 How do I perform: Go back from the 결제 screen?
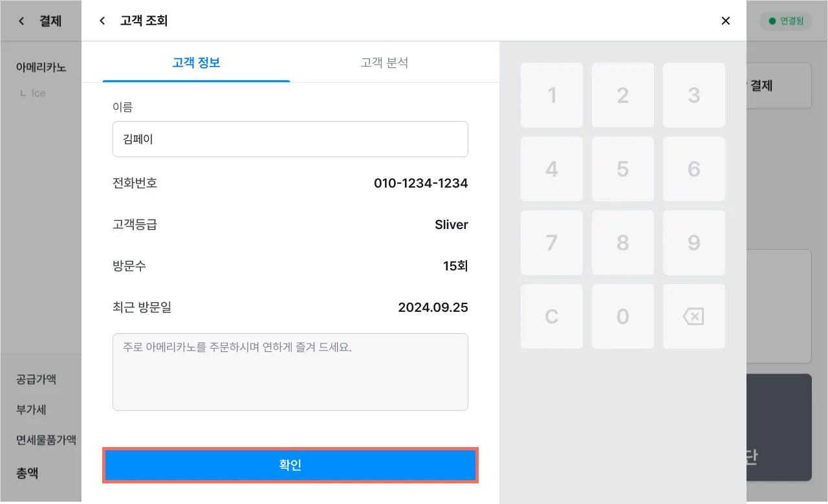[x=21, y=21]
